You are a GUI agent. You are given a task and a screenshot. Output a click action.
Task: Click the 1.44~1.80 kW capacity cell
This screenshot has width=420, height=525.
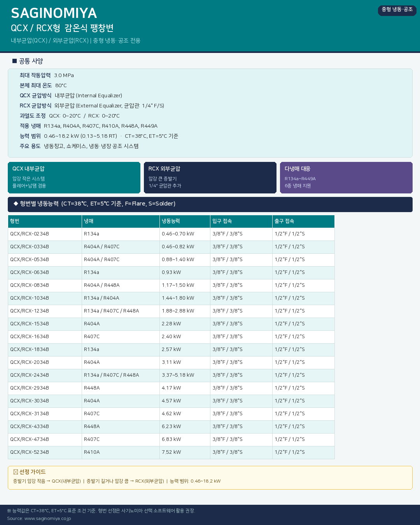(185, 298)
